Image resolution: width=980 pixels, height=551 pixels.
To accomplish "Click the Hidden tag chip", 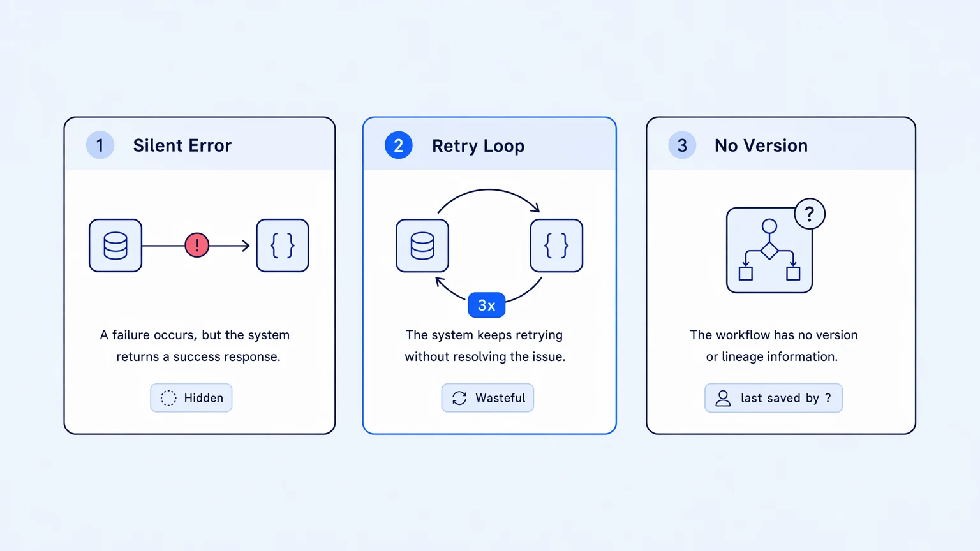I will [x=191, y=398].
